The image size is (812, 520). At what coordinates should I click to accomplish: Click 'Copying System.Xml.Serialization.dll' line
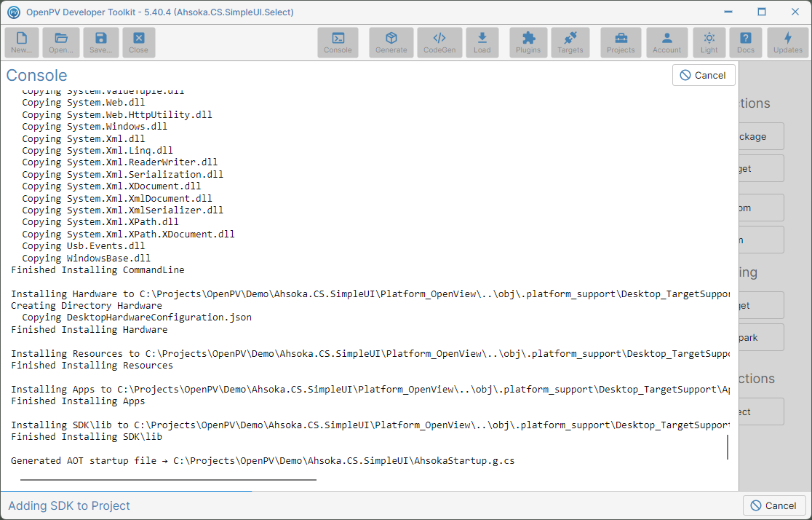tap(123, 174)
